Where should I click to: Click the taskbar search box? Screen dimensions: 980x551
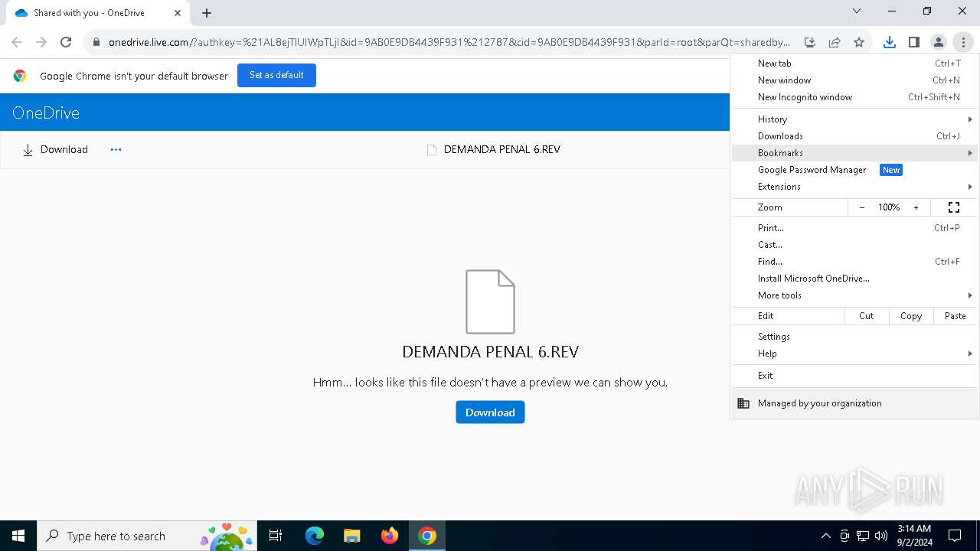click(x=147, y=536)
